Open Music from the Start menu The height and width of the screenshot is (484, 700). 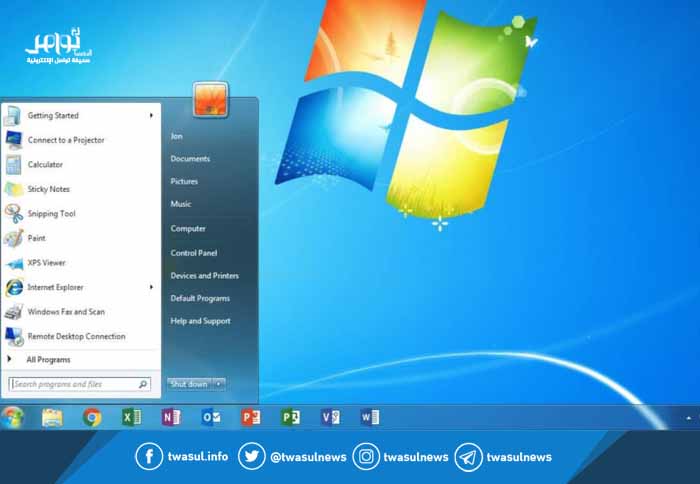coord(181,204)
